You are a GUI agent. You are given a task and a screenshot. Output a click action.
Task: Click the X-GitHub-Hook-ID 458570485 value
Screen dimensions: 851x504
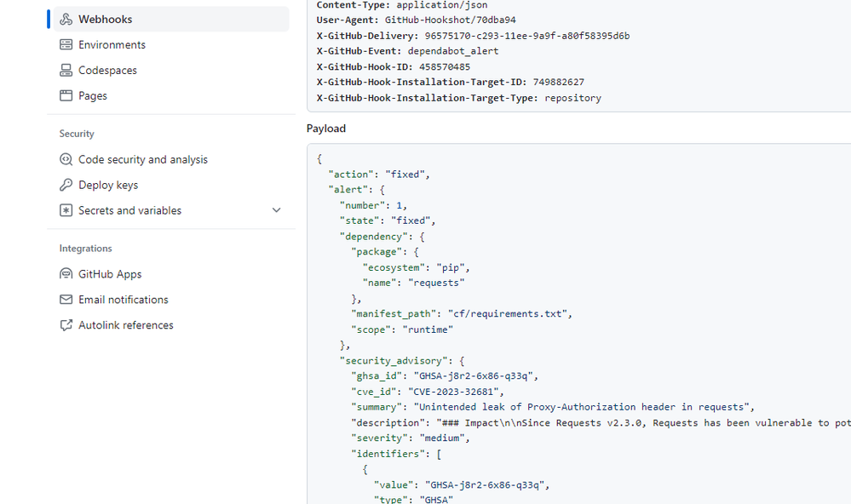[x=445, y=66]
